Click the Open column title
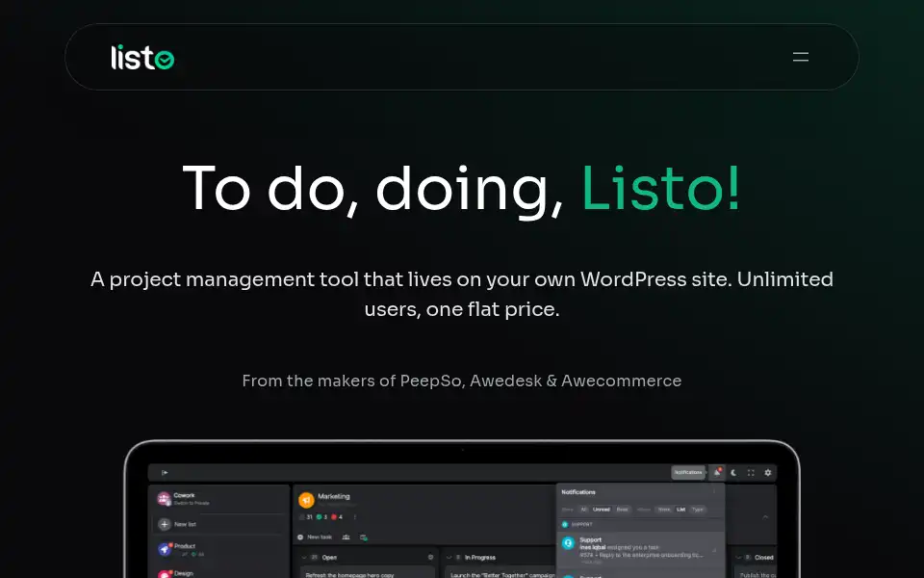The height and width of the screenshot is (578, 924). coord(329,558)
